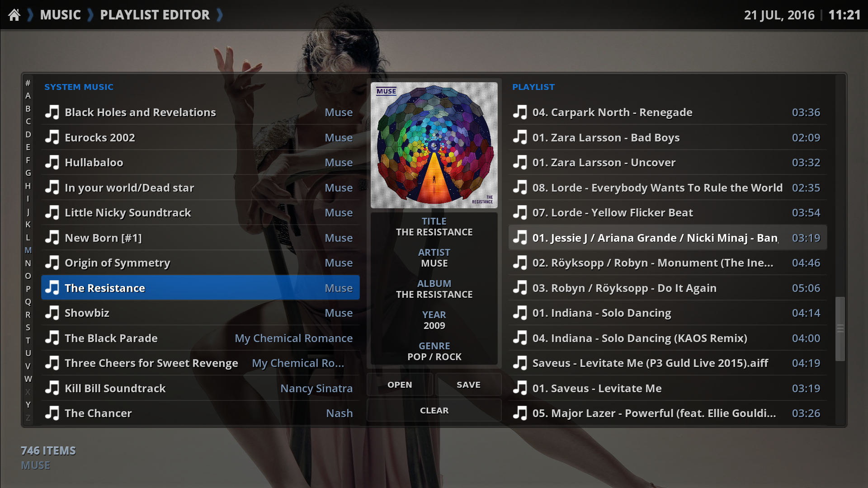Click the My Chemical Romance artist label
This screenshot has width=868, height=488.
pyautogui.click(x=293, y=338)
